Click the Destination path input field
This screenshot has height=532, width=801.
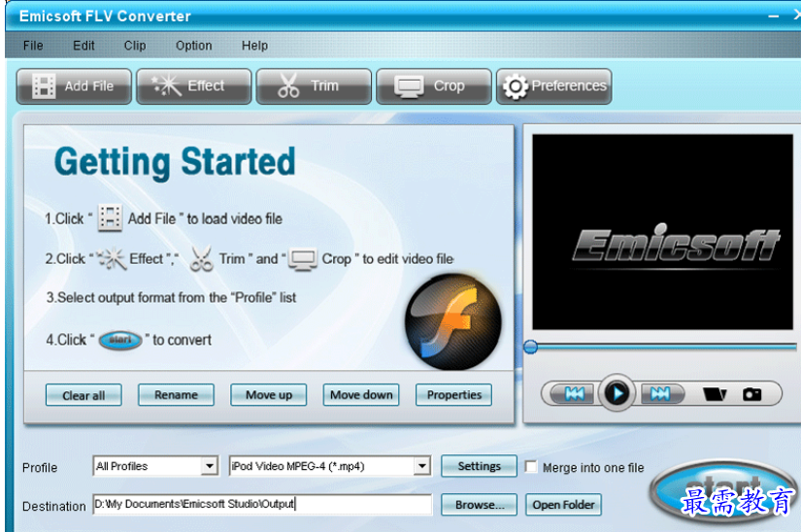click(x=262, y=505)
